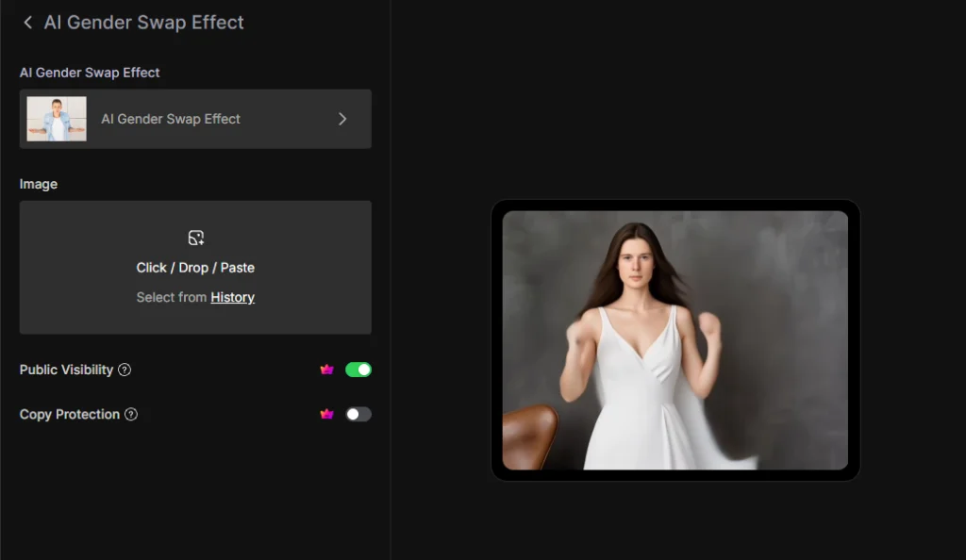Select the effect preview thumbnail of the man

coord(57,119)
